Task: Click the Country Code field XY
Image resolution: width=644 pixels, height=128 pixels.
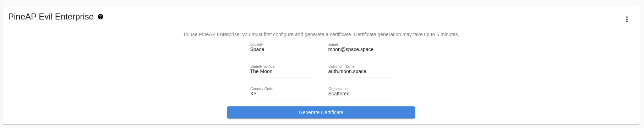Action: pyautogui.click(x=282, y=94)
